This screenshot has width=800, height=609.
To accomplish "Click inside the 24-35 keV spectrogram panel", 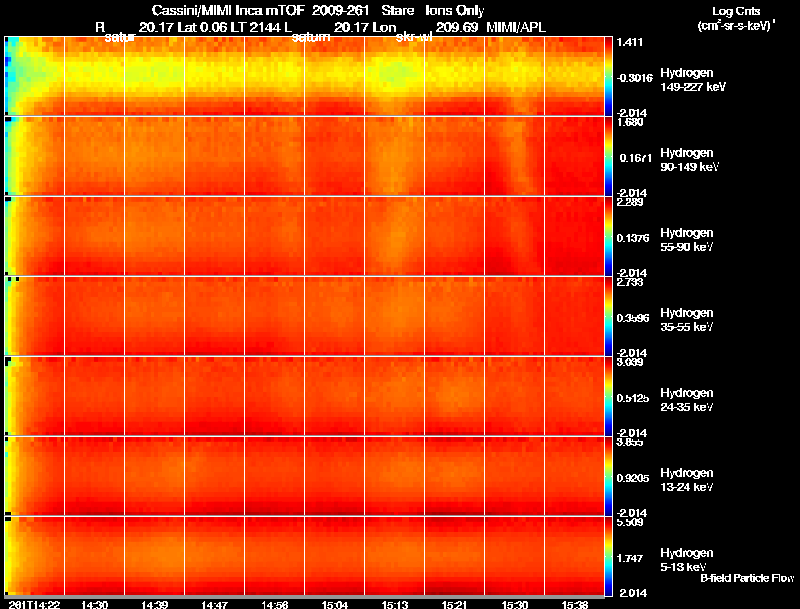I will 305,396.
